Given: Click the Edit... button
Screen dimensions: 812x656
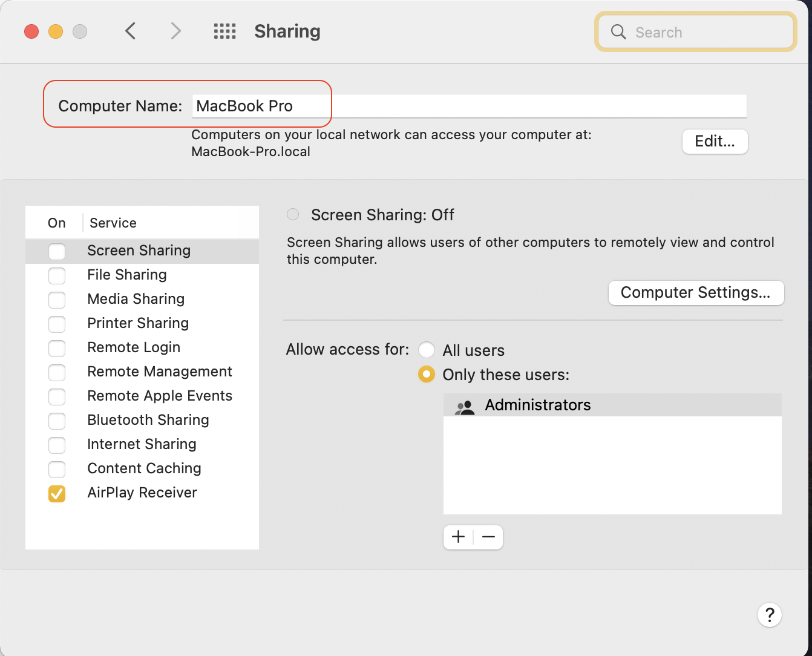Looking at the screenshot, I should 715,142.
